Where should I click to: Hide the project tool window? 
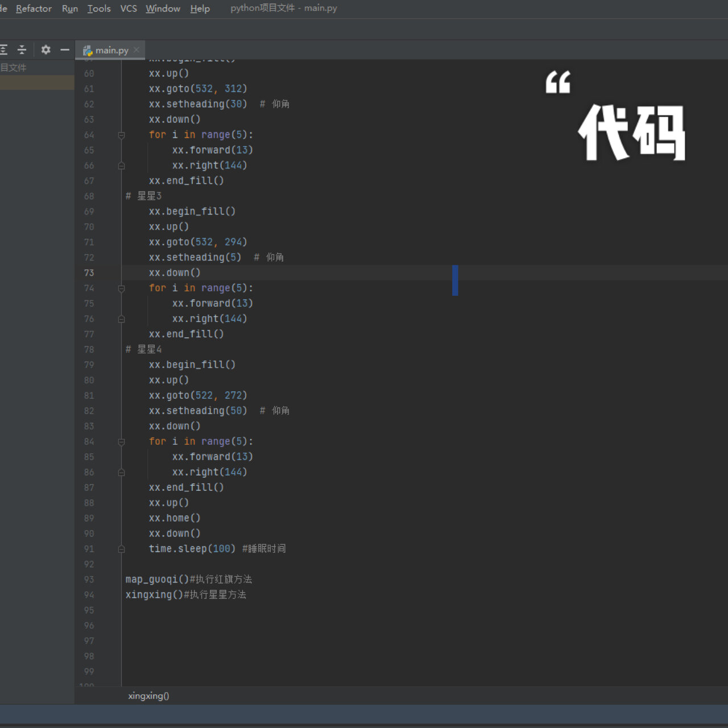pyautogui.click(x=65, y=49)
